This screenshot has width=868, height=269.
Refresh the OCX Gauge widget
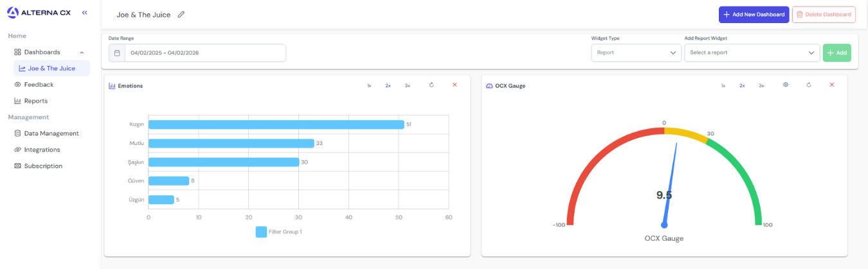pyautogui.click(x=809, y=85)
